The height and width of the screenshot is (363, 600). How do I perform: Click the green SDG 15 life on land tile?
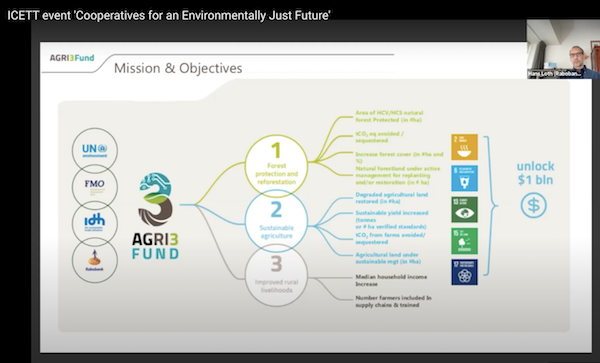pos(464,241)
